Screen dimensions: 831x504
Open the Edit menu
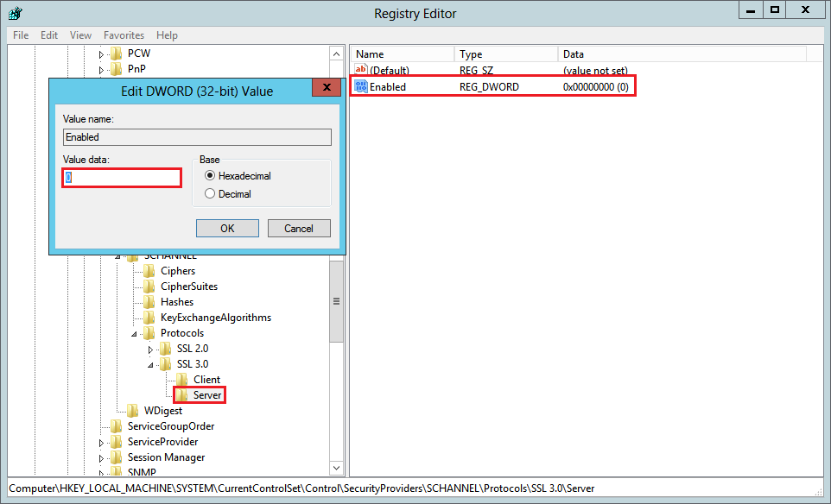coord(49,35)
